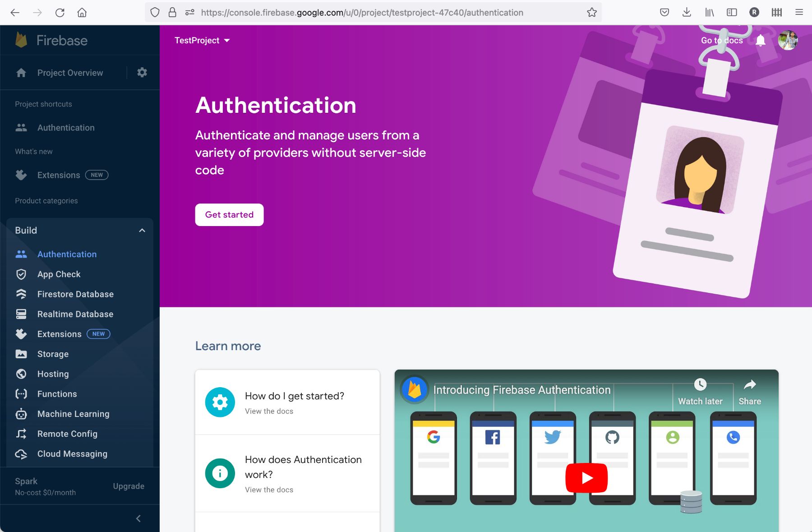The width and height of the screenshot is (812, 532).
Task: Open the How do I get started card
Action: (287, 402)
